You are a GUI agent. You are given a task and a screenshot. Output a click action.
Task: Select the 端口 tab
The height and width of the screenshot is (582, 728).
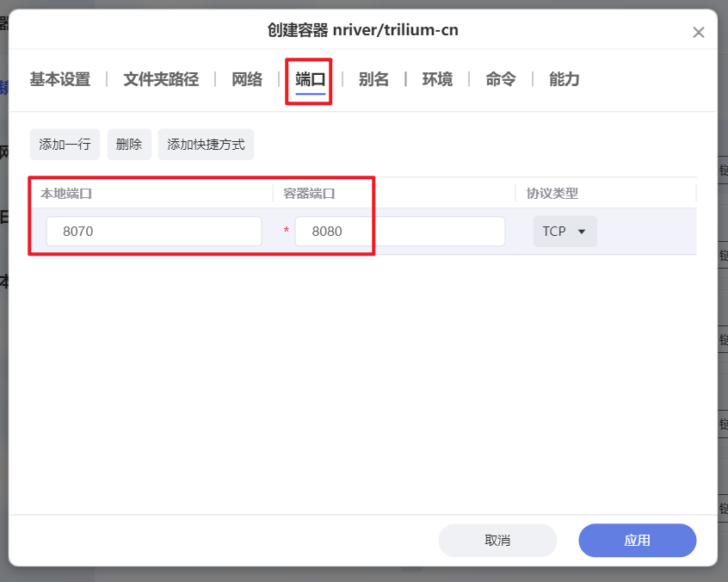click(x=308, y=78)
